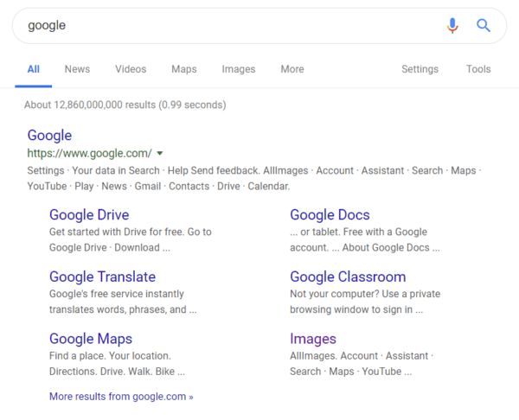Image resolution: width=519 pixels, height=420 pixels.
Task: Open the Maps search tab
Action: point(183,69)
